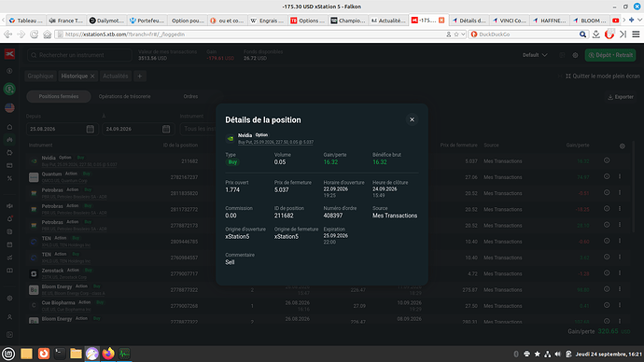Switch to the Options browser tab

[x=308, y=21]
